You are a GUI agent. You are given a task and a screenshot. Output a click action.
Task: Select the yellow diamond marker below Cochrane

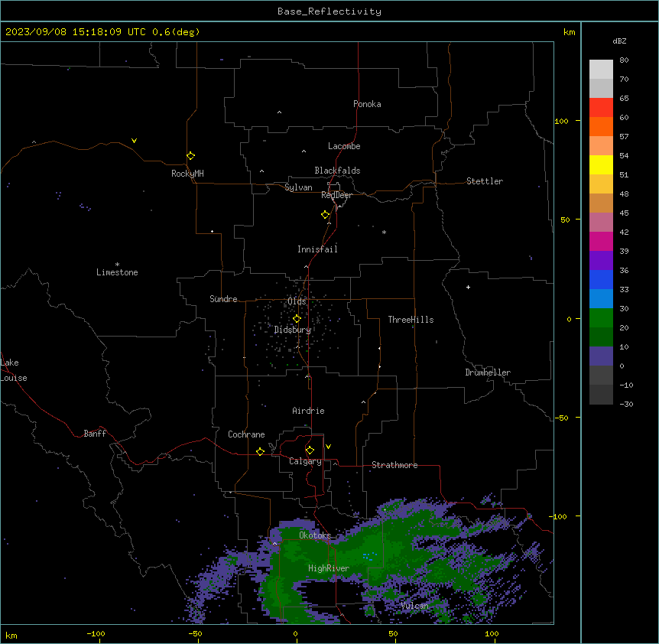coord(260,451)
